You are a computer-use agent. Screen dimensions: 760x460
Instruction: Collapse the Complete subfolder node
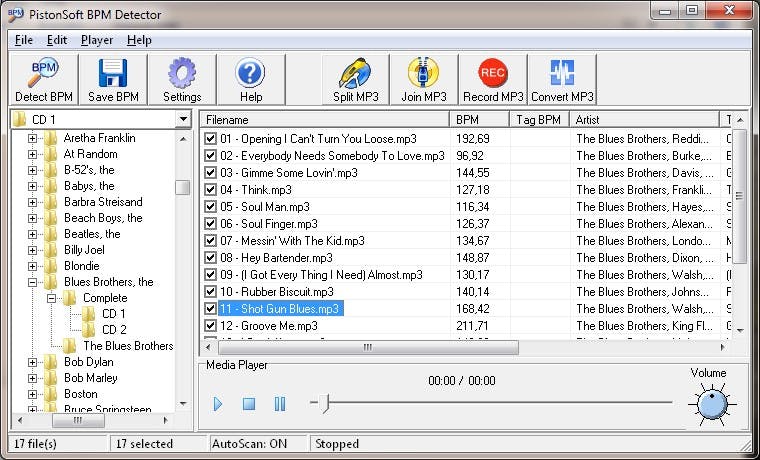coord(51,298)
